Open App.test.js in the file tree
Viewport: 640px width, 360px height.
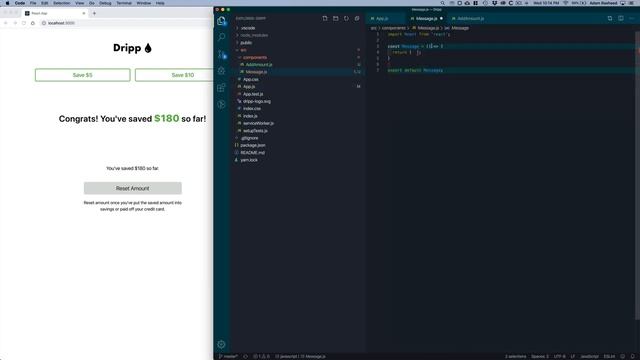(x=253, y=94)
